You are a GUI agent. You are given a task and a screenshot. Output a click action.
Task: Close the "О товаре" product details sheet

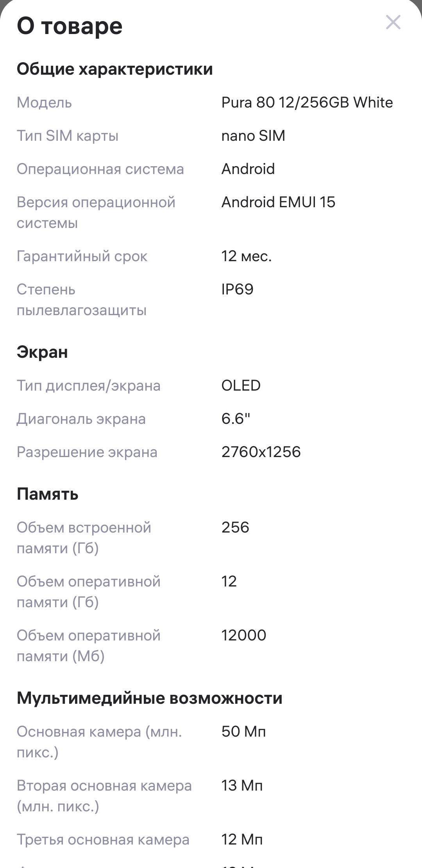(393, 22)
